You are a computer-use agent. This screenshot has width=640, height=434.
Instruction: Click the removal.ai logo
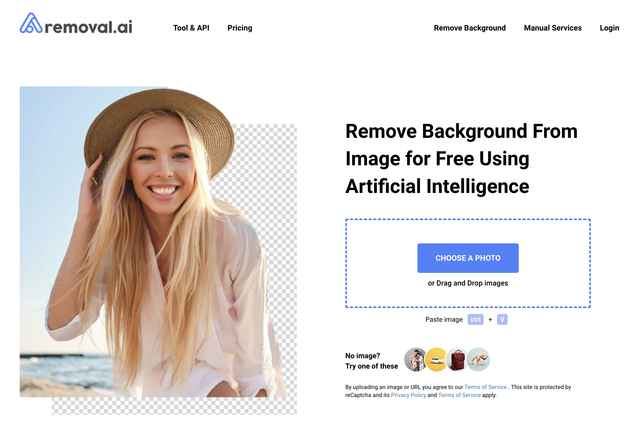click(x=76, y=24)
